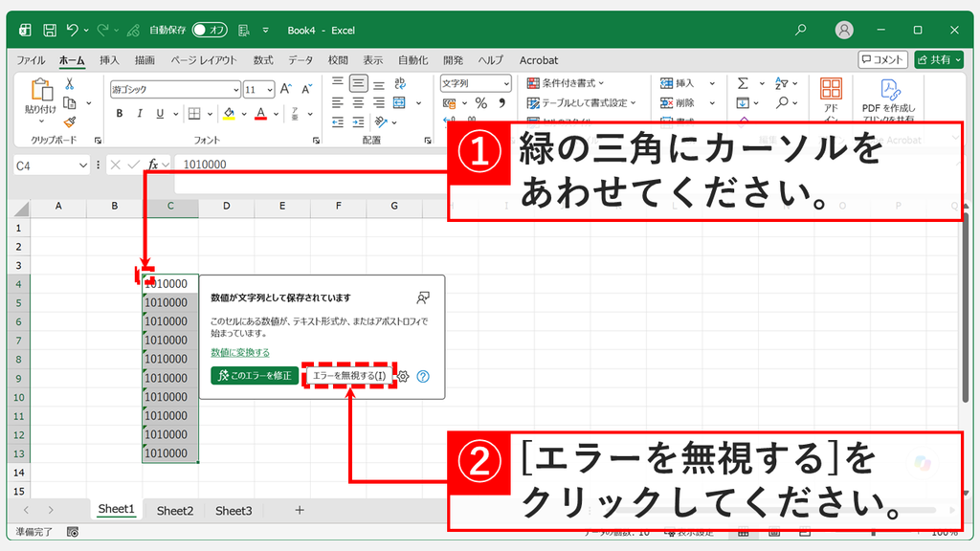Click このエラーを修正 button
980x551 pixels.
[x=255, y=375]
